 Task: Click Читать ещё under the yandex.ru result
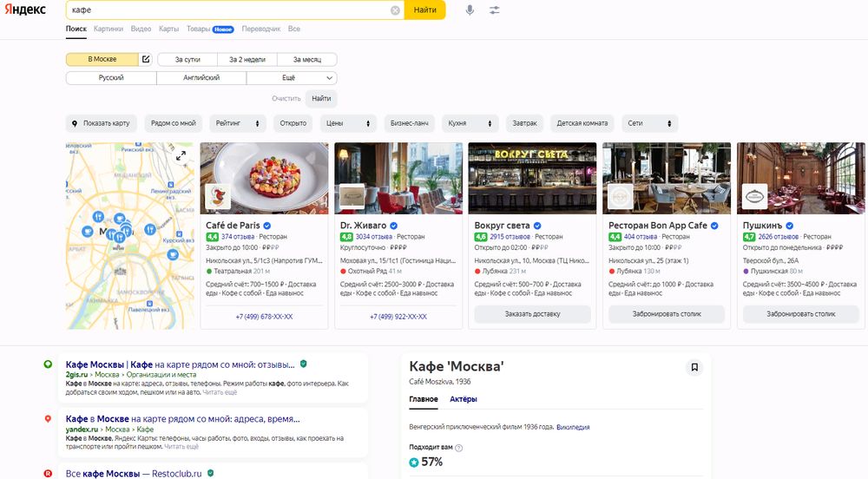(x=181, y=447)
